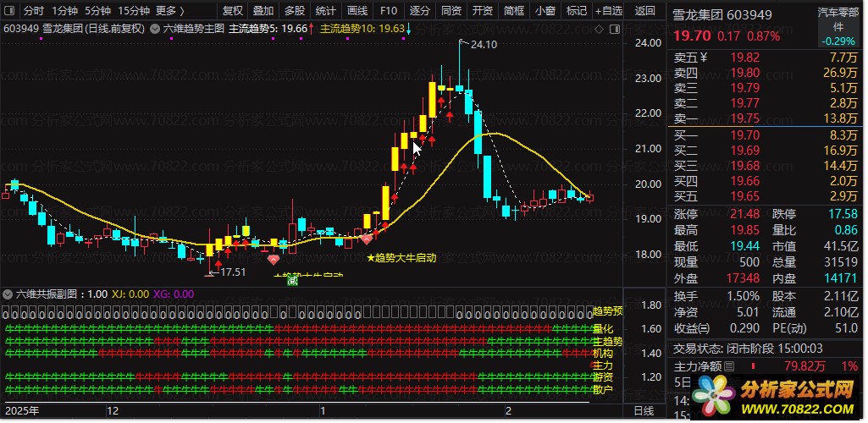The image size is (868, 423).
Task: Click the month 2 marker on timeline
Action: (x=507, y=411)
